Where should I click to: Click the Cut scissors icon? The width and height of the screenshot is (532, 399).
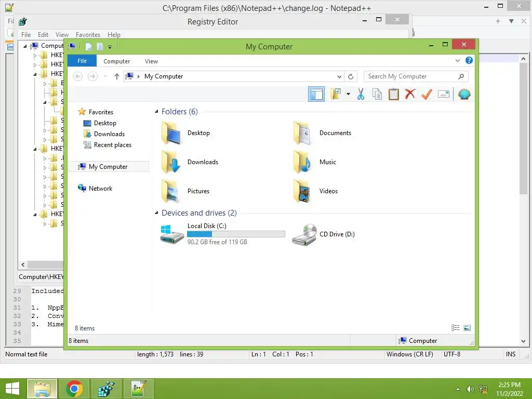click(361, 94)
